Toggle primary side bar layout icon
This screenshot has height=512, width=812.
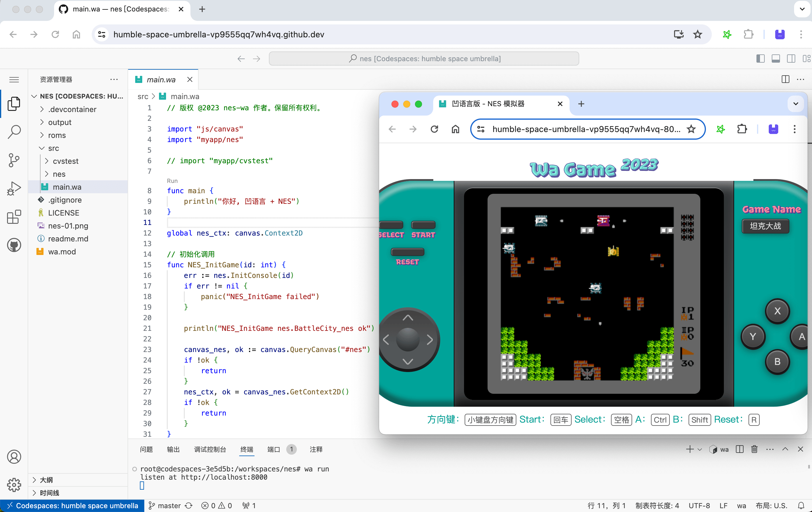[x=760, y=59]
